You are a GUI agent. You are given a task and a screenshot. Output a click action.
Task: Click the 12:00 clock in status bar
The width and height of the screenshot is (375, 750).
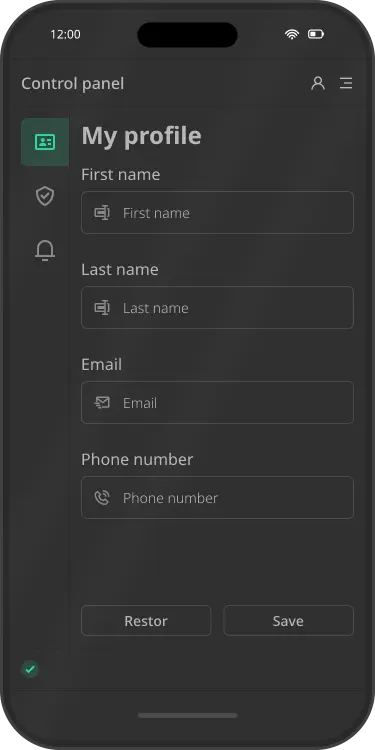point(66,34)
